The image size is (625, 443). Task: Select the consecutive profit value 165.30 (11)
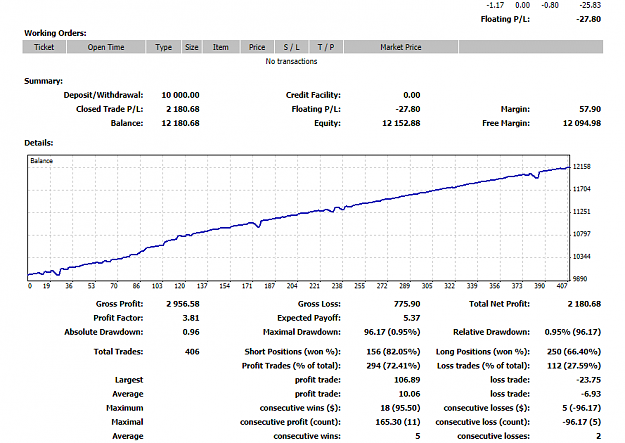click(398, 422)
